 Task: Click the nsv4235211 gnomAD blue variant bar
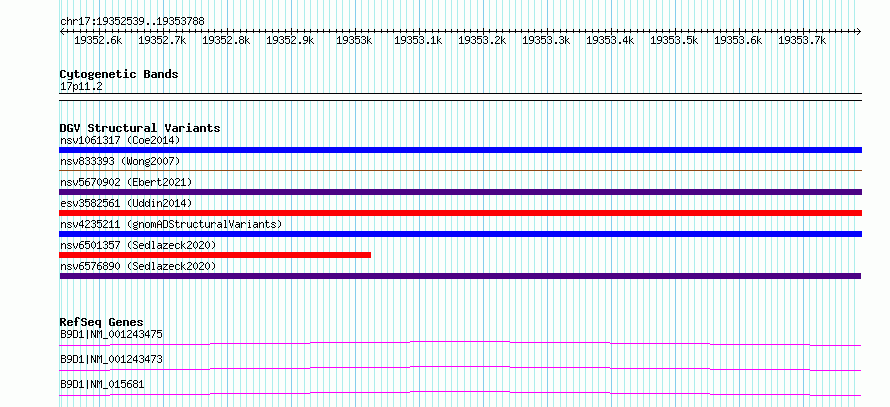click(460, 234)
